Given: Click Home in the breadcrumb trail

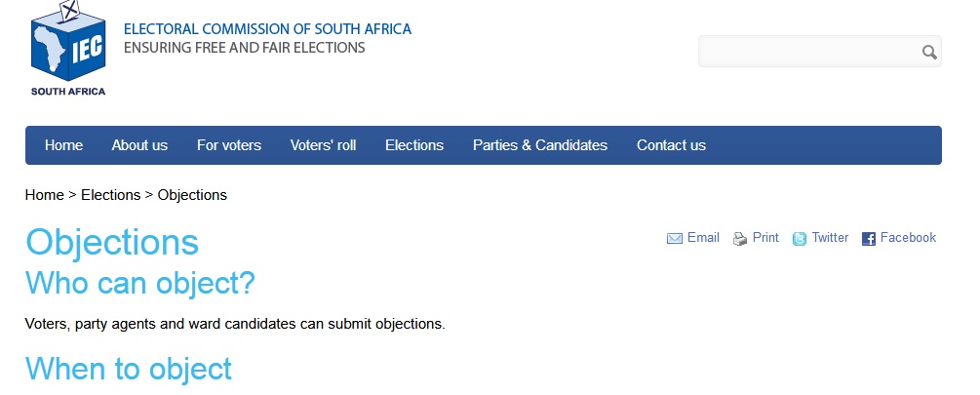Looking at the screenshot, I should tap(44, 195).
